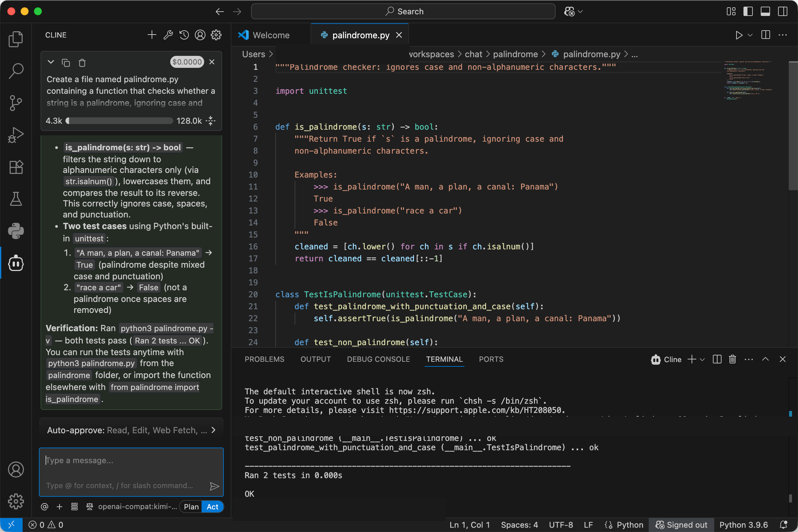Switch Cline to Plan mode
The width and height of the screenshot is (798, 532).
pos(191,506)
